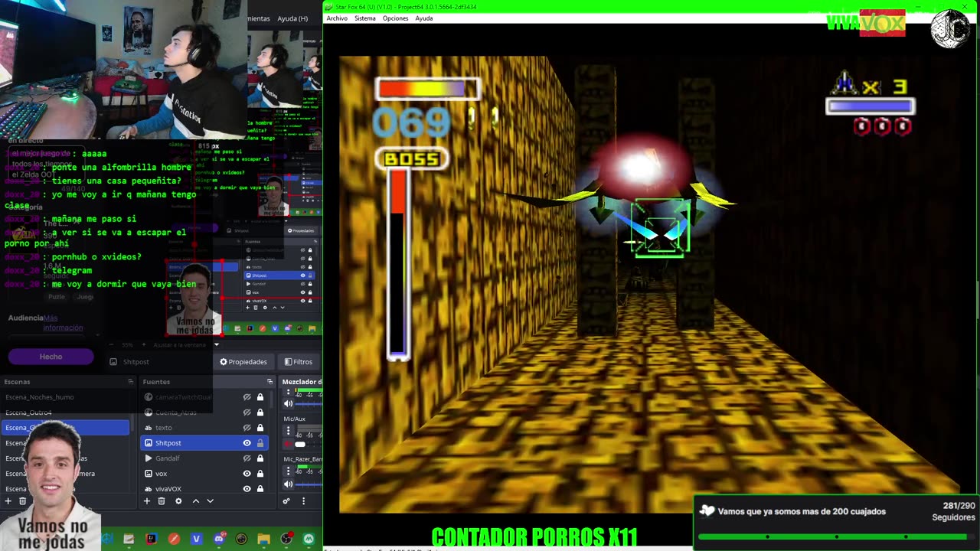Image resolution: width=980 pixels, height=551 pixels.
Task: Open Ayuda menu in Project64
Action: 424,18
